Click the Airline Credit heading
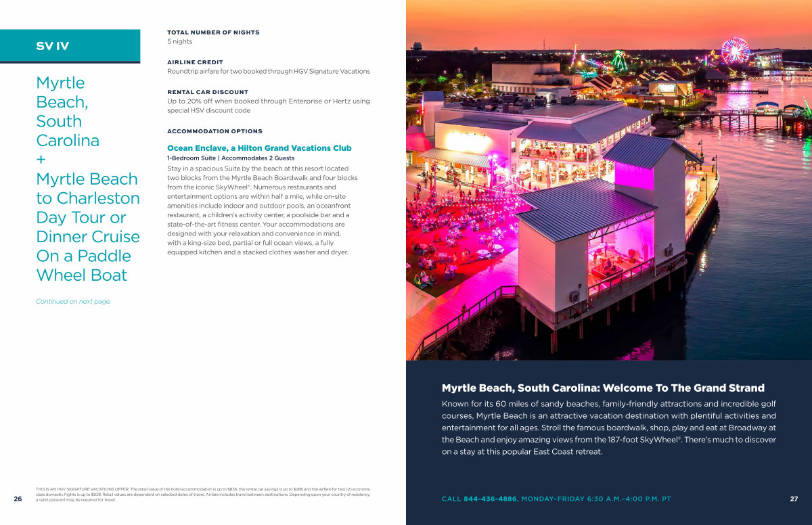This screenshot has width=812, height=525. pyautogui.click(x=195, y=62)
